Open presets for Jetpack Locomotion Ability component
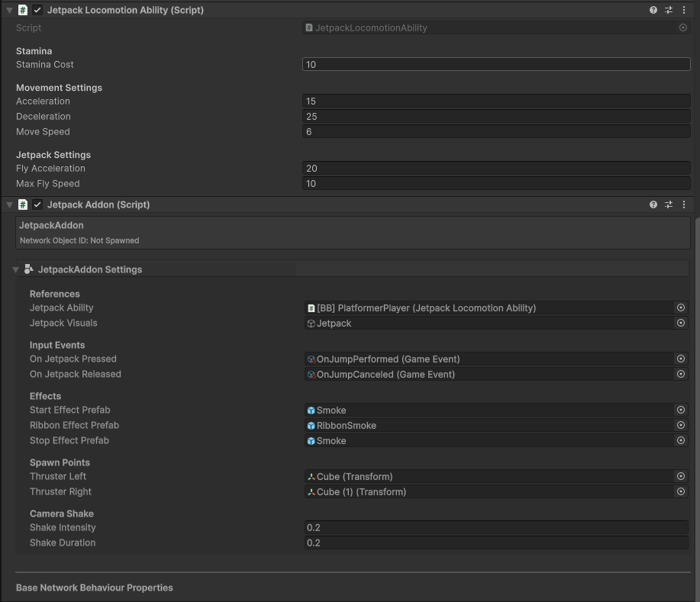The image size is (700, 602). (x=669, y=11)
